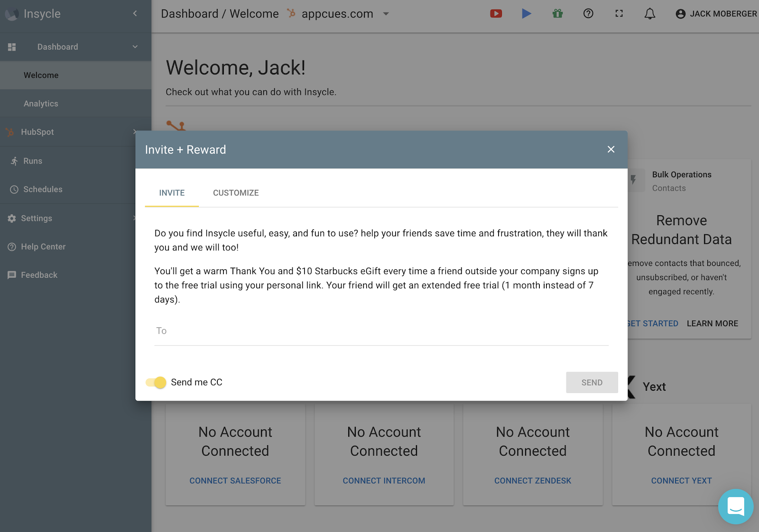Screen dimensions: 759x532
Task: Collapse the sidebar with the left chevron
Action: click(135, 14)
